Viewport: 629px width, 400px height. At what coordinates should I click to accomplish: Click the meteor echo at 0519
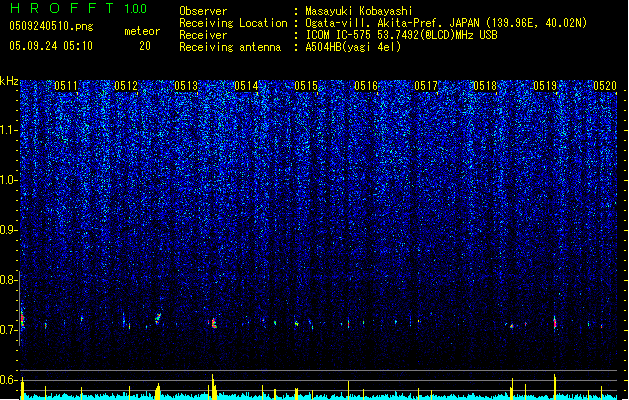tap(555, 323)
